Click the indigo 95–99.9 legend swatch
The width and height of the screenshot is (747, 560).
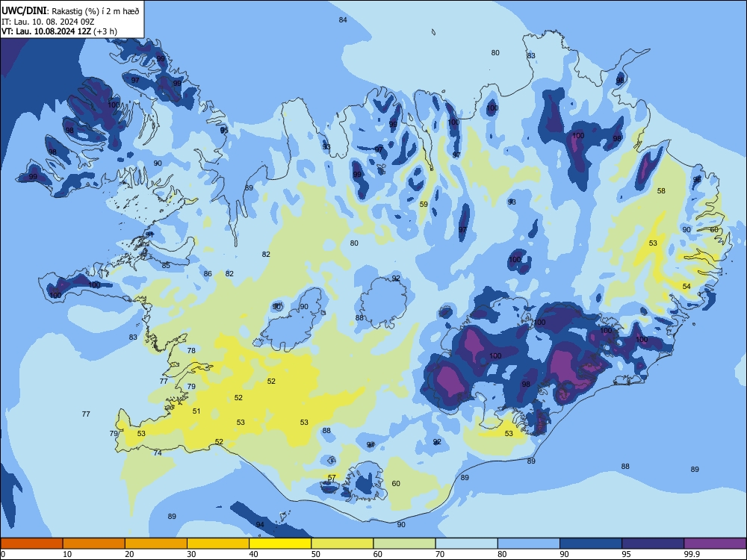pyautogui.click(x=653, y=544)
